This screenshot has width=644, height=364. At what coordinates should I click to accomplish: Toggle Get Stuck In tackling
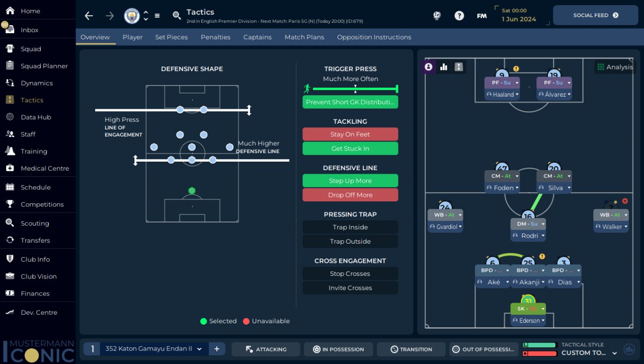click(x=350, y=149)
